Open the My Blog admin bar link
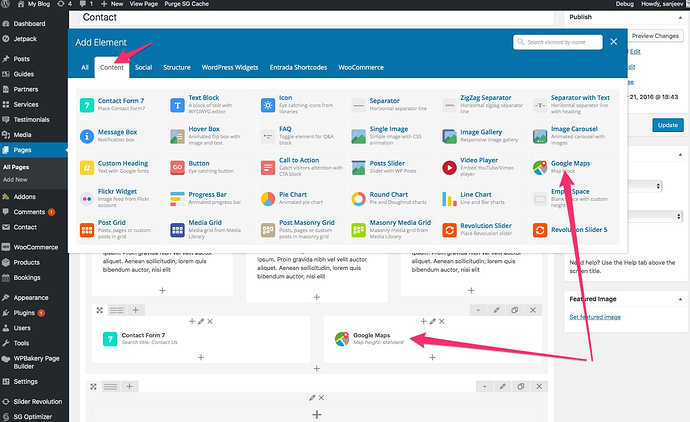The image size is (690, 422). (34, 4)
